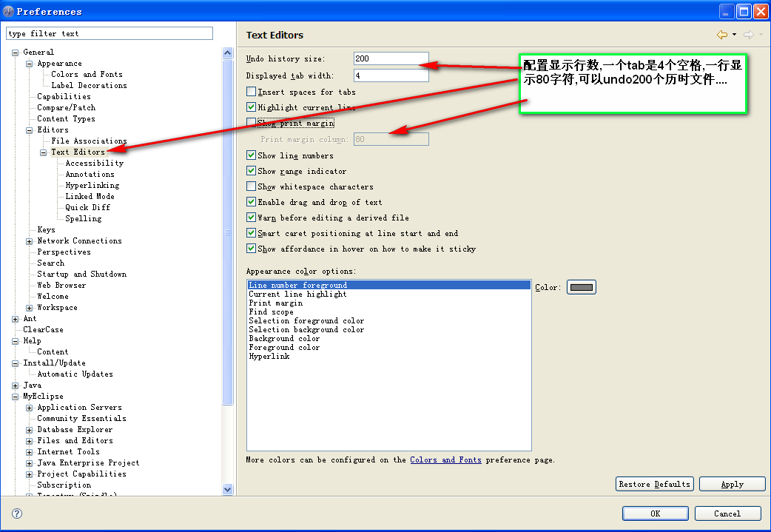The width and height of the screenshot is (771, 532).
Task: Collapse the General tree node
Action: 16,52
